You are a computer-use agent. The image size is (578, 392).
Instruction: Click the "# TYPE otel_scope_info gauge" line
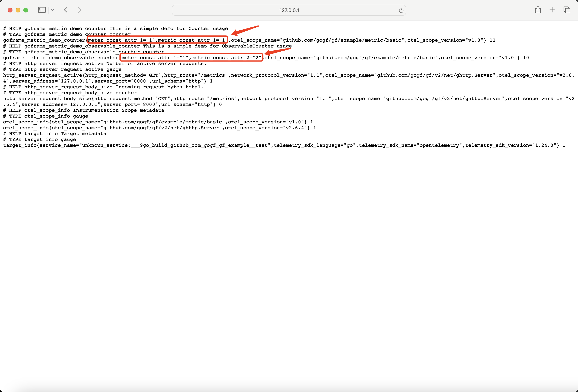tap(46, 116)
